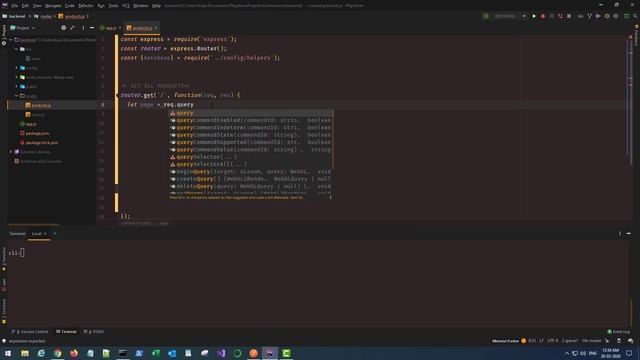This screenshot has height=360, width=640.
Task: Open Chrome from the taskbar
Action: coord(58,353)
